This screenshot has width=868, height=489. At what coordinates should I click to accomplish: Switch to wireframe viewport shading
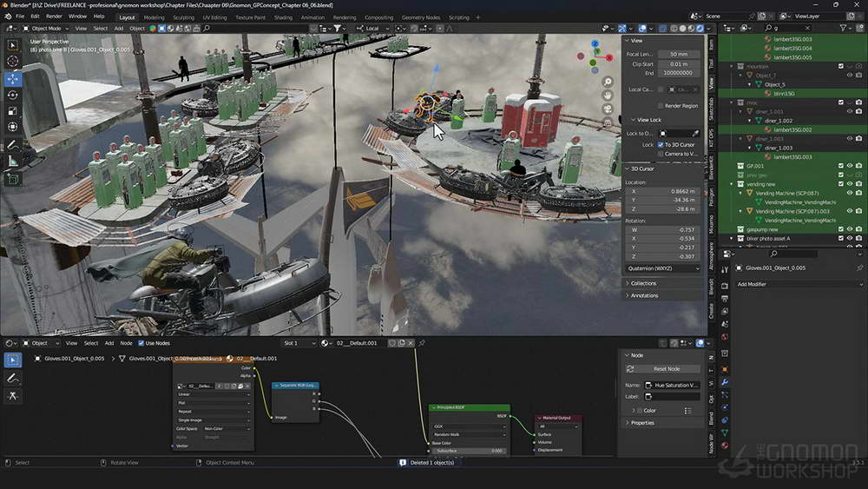click(x=674, y=29)
